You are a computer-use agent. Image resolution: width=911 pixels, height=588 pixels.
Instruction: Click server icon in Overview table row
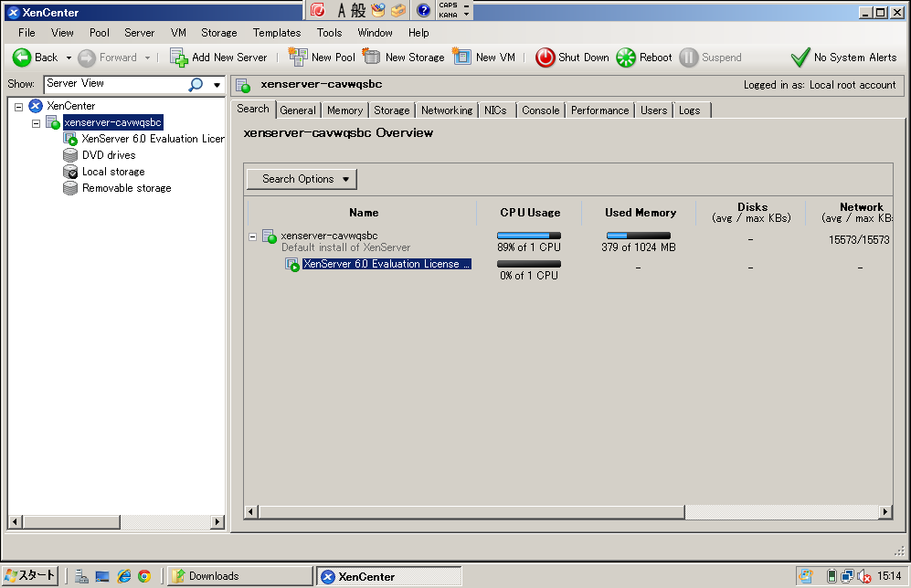coord(269,236)
